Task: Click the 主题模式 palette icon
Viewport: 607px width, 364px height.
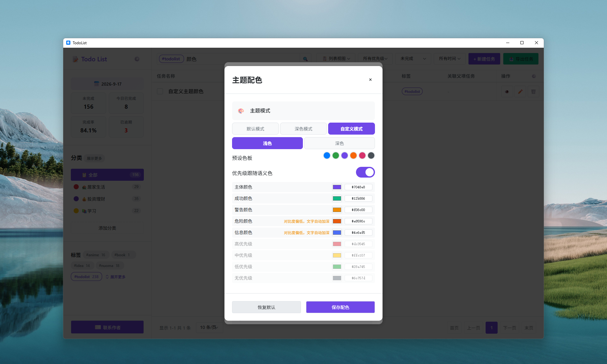Action: click(x=241, y=111)
